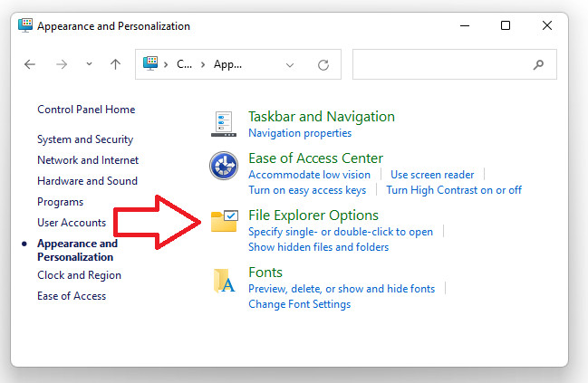This screenshot has width=588, height=383.
Task: Open Navigation properties link
Action: 300,133
